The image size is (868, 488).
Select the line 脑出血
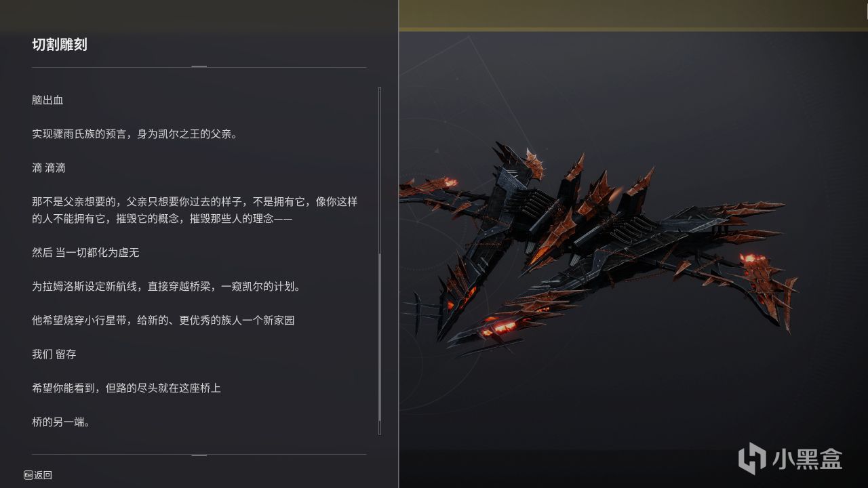pos(47,100)
